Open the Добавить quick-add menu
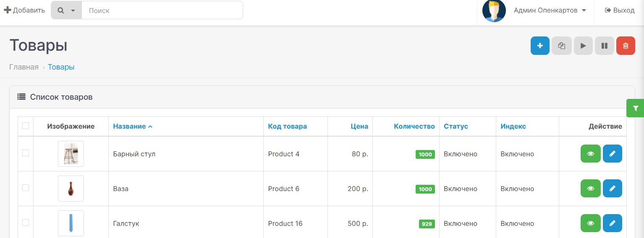Screen dimensions: 644x238 click(24, 10)
